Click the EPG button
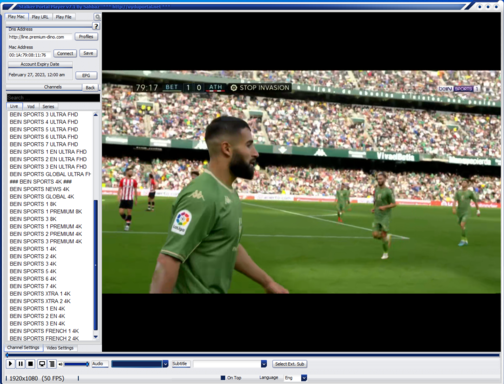The image size is (504, 384). pyautogui.click(x=86, y=75)
